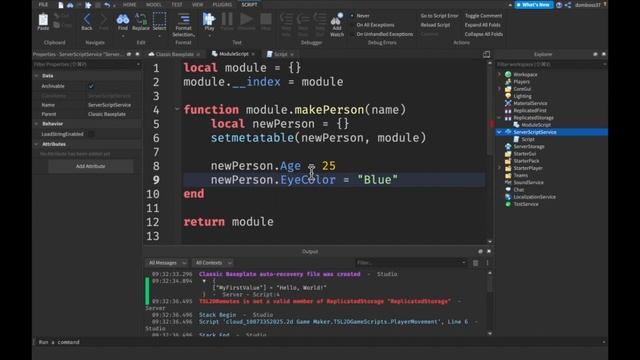
Task: Switch to the VIEW ribbon tab
Action: [198, 4]
